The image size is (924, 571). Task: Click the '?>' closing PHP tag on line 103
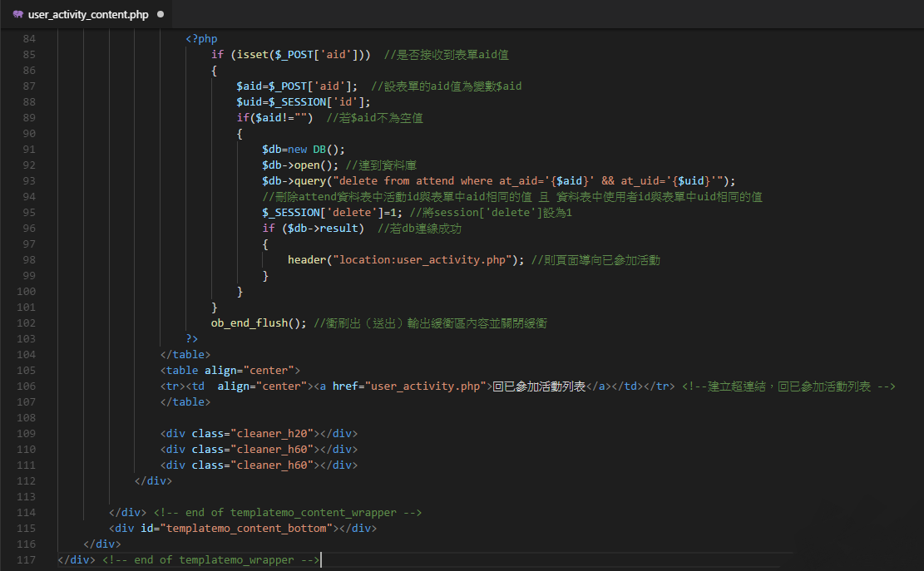pos(192,339)
